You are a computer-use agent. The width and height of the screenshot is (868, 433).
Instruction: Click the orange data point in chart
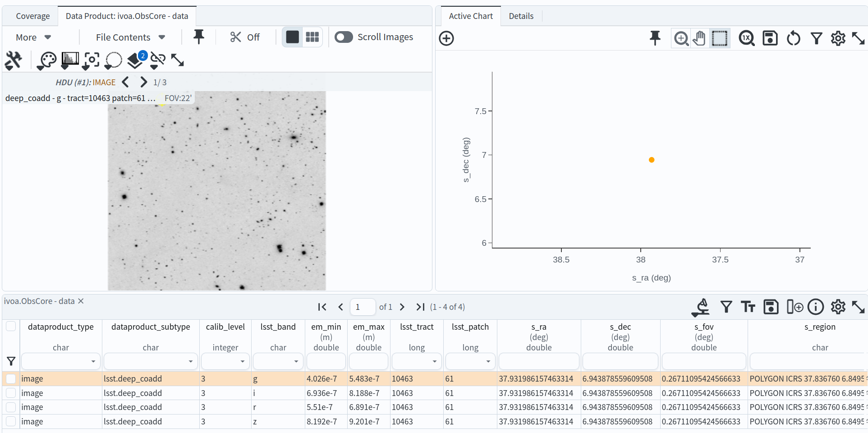[x=652, y=160]
